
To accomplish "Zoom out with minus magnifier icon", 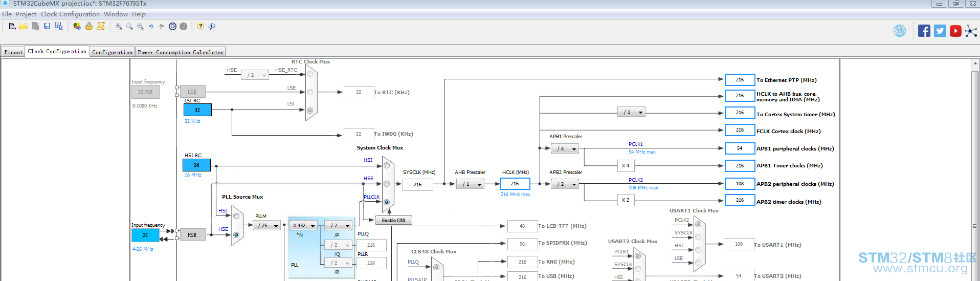I will pyautogui.click(x=140, y=27).
